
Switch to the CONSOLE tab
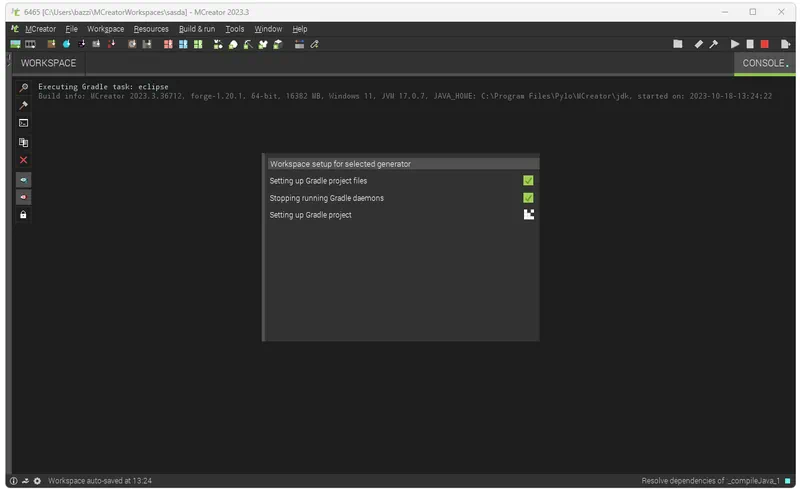click(x=764, y=63)
